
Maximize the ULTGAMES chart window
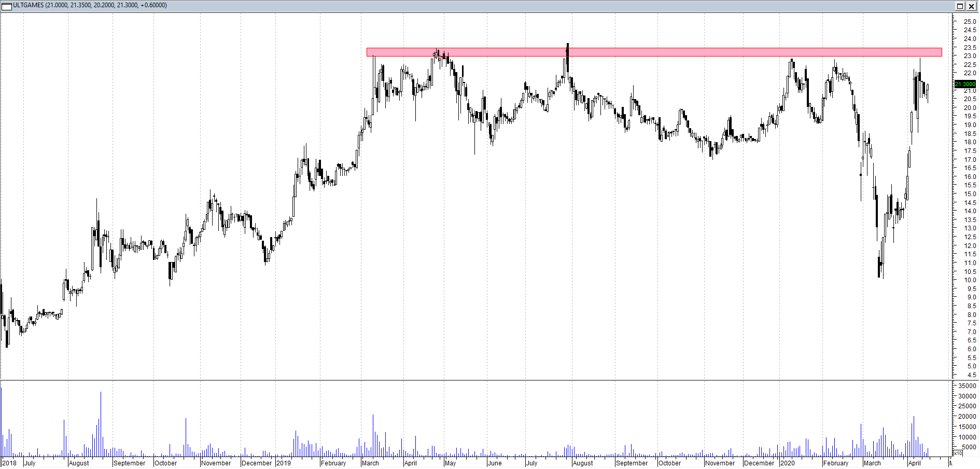(x=960, y=6)
